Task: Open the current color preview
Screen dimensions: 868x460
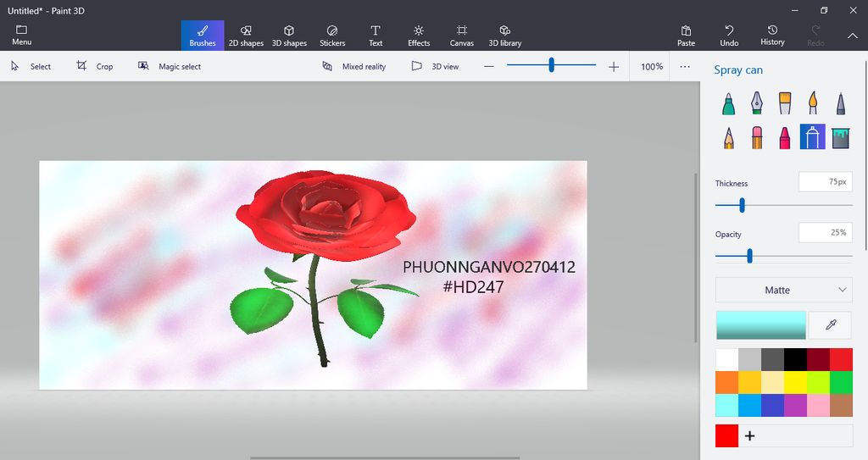Action: pos(761,325)
